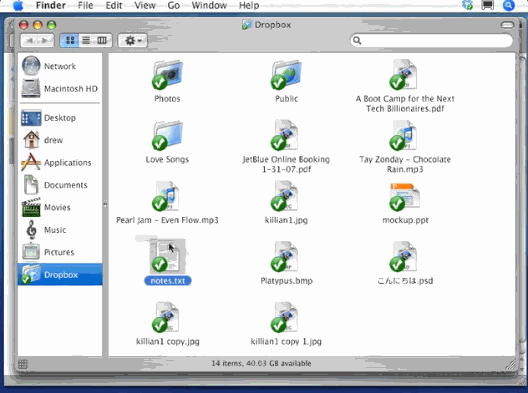Click the Dropbox title bar proxy icon
This screenshot has height=393, width=528.
(x=247, y=25)
